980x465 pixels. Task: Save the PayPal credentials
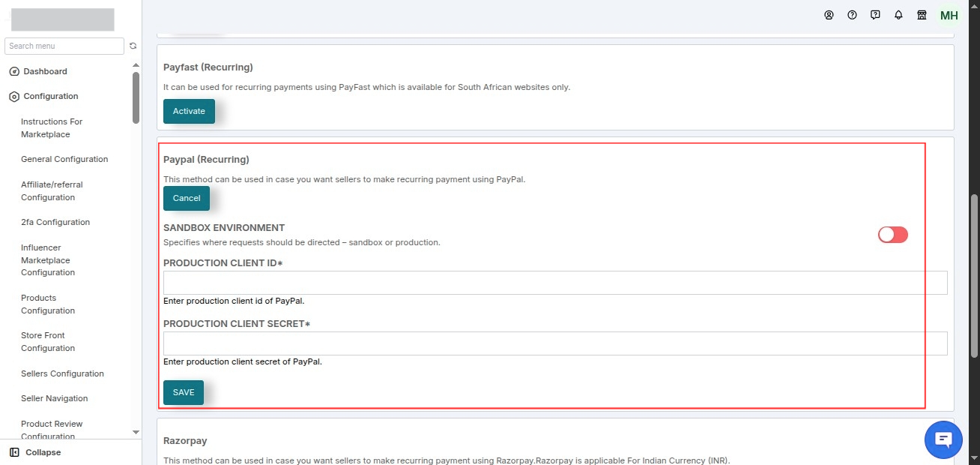coord(184,392)
